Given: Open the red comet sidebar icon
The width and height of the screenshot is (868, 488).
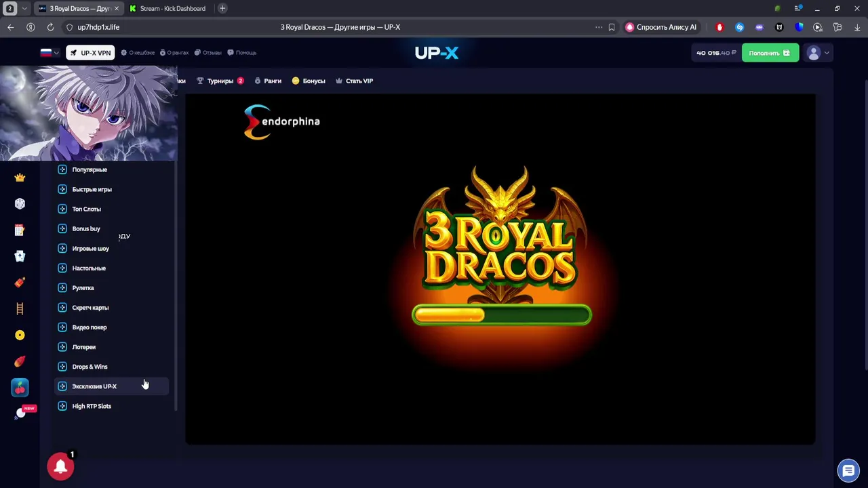Looking at the screenshot, I should point(20,361).
